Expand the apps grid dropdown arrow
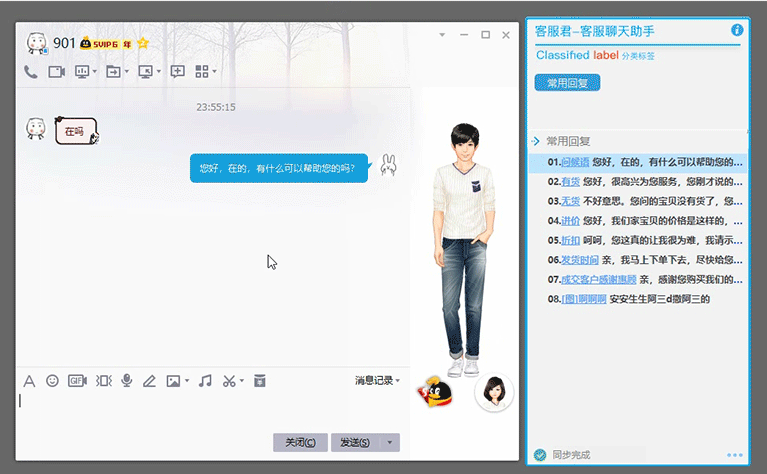Screen dimensions: 767x474 (x=214, y=72)
